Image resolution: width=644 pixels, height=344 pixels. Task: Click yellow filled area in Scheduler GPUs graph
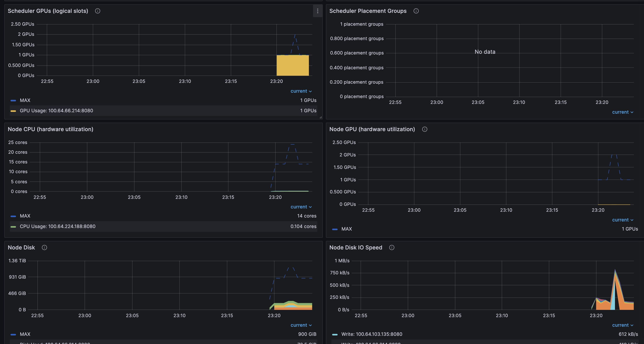(x=293, y=65)
